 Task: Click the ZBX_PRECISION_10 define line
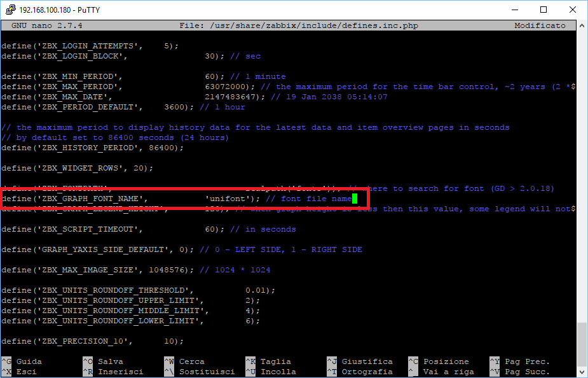93,341
